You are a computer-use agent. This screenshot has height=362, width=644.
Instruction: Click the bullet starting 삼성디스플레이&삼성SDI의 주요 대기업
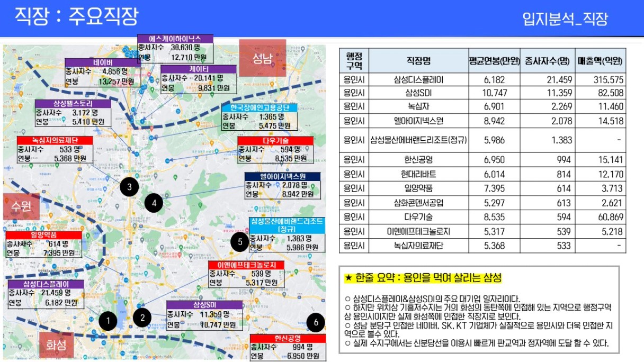click(432, 299)
